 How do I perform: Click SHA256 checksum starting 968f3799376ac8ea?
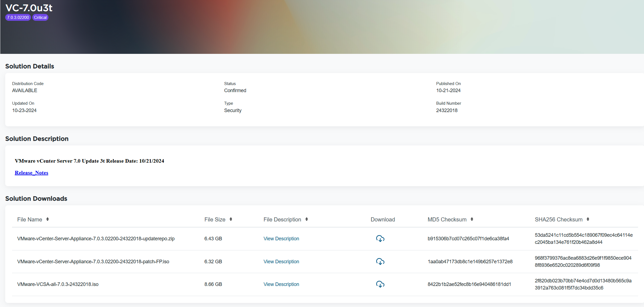click(583, 262)
